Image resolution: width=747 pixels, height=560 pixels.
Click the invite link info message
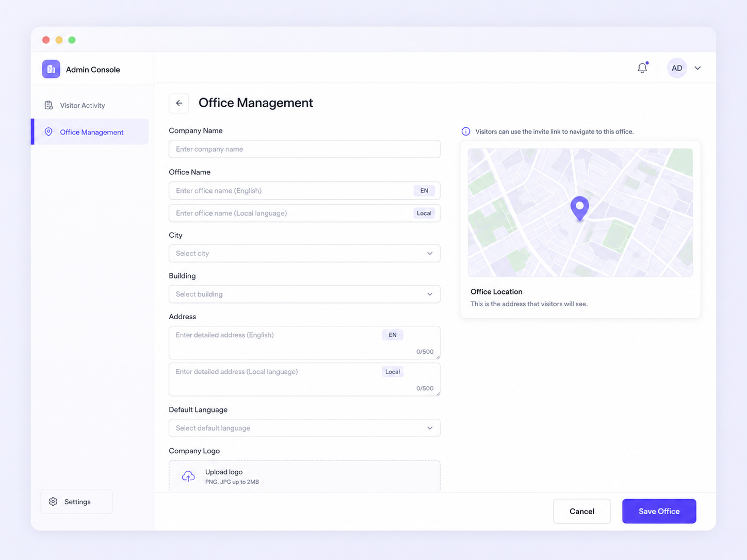pyautogui.click(x=555, y=131)
